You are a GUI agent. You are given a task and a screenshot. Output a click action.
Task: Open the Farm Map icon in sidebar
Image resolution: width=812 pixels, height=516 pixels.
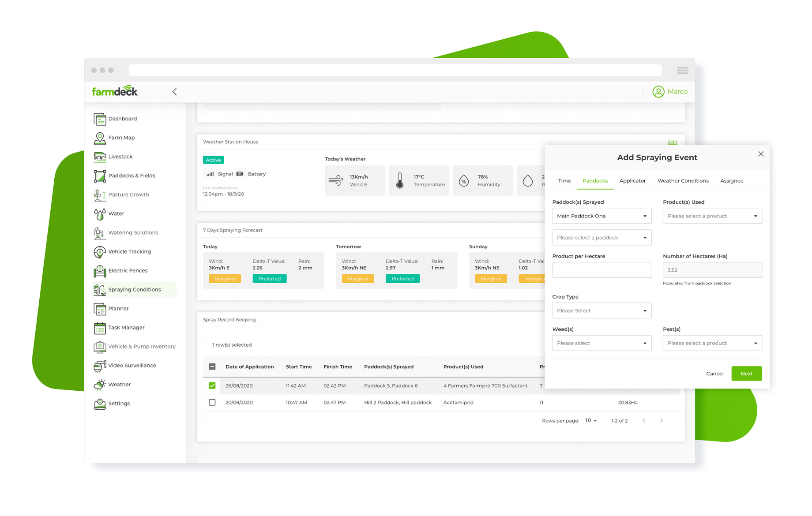(100, 138)
